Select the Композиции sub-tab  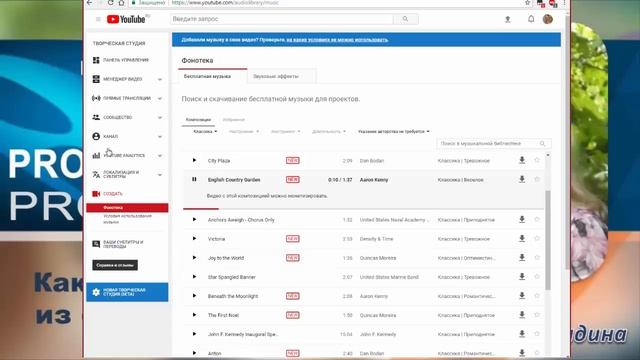(198, 120)
